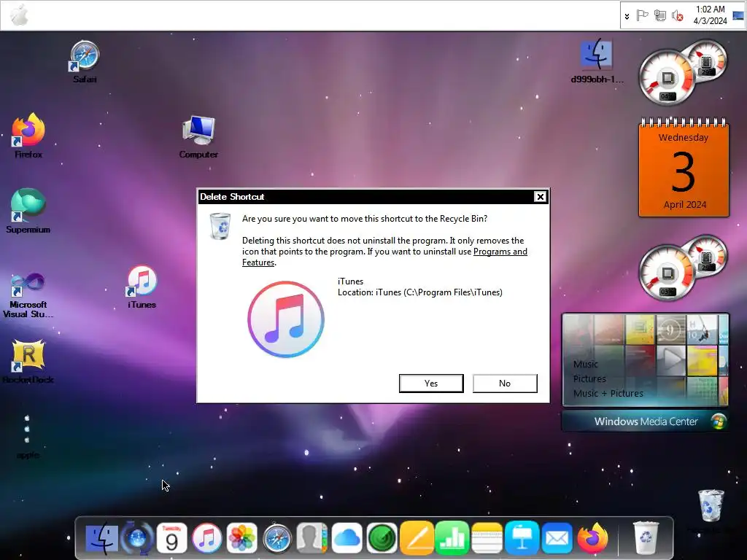Click the Recycle Bin icon in dialog
The width and height of the screenshot is (747, 560).
coord(220,226)
